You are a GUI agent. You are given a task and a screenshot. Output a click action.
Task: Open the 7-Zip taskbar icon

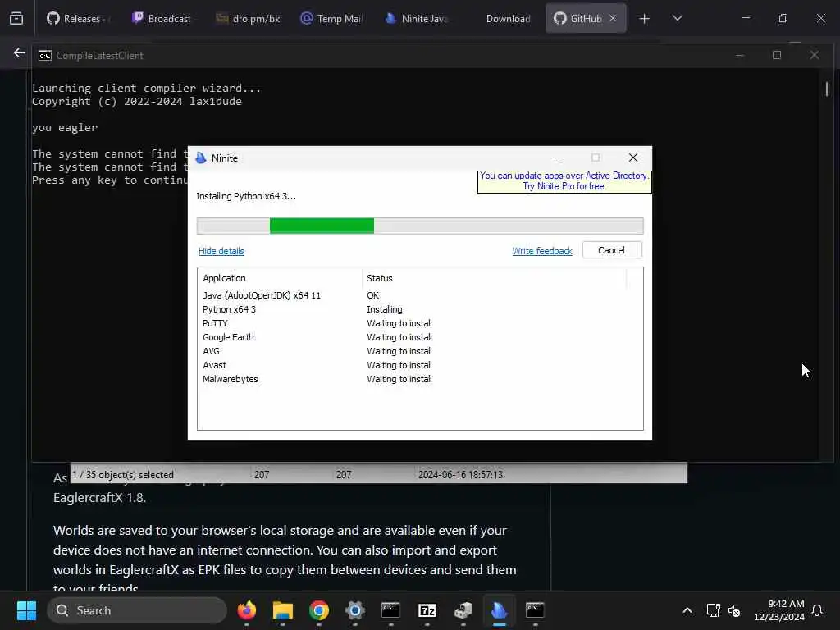pos(427,610)
